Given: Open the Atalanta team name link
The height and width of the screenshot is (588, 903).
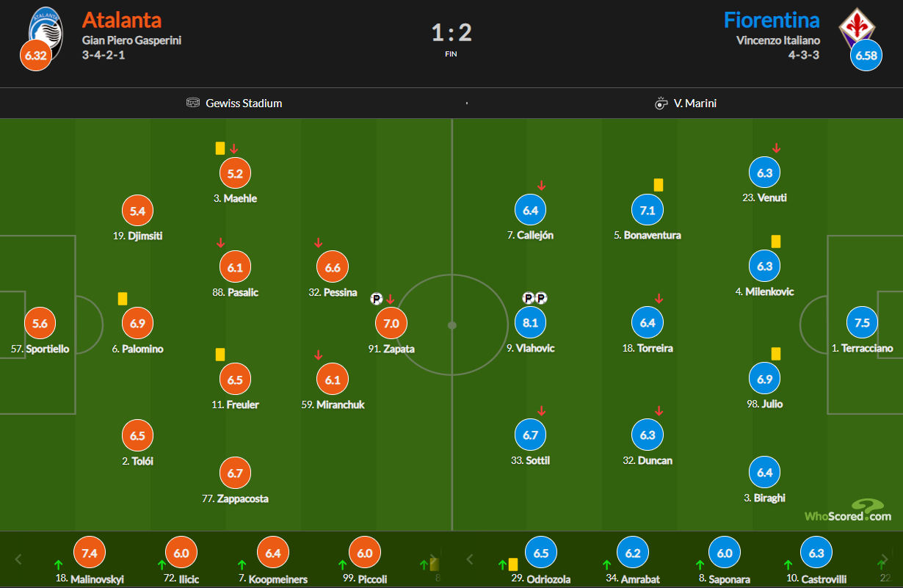Looking at the screenshot, I should click(122, 20).
